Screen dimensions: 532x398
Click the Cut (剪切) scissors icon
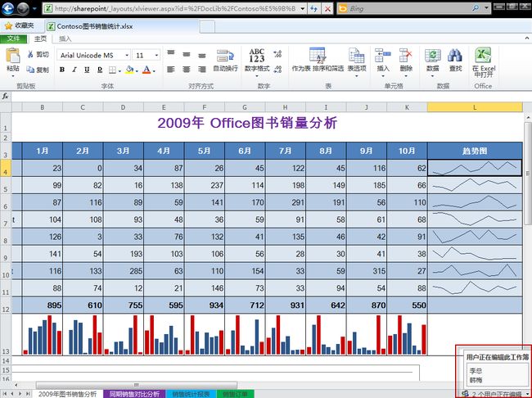(x=30, y=54)
